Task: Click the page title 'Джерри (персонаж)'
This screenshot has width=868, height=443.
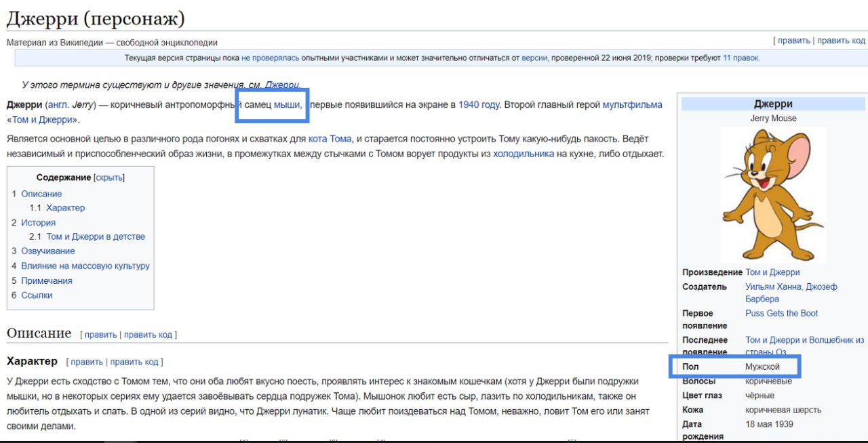Action: point(96,19)
